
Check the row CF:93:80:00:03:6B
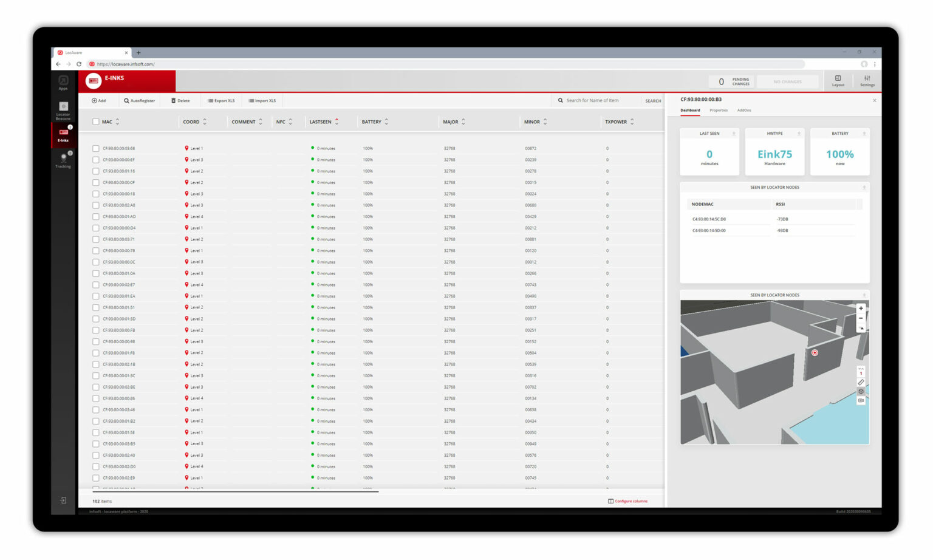(x=96, y=148)
